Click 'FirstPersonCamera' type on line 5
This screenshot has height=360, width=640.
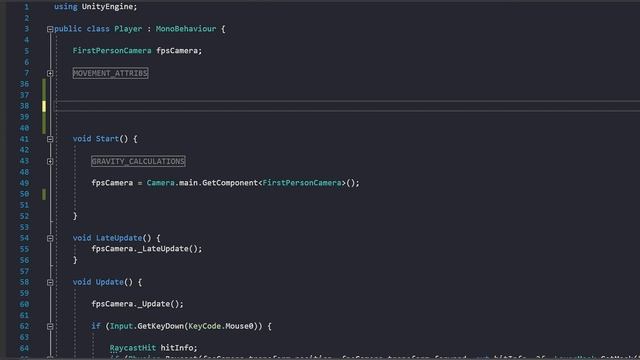112,51
